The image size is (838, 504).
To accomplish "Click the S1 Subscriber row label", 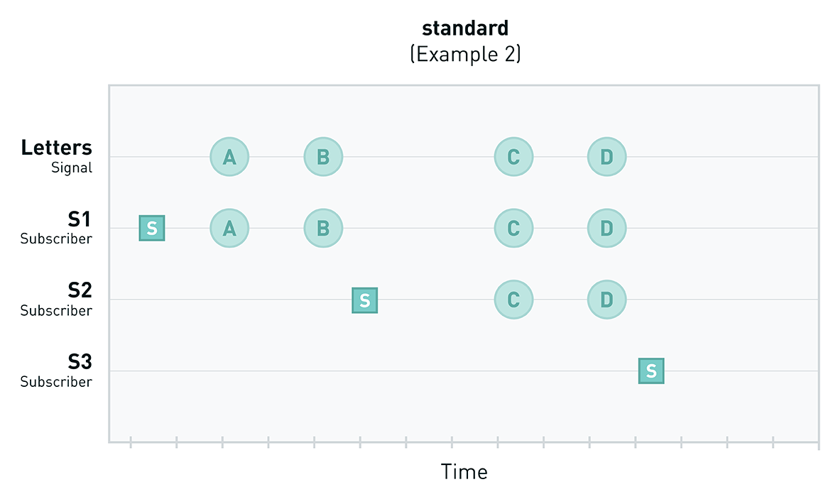I will coord(57,228).
